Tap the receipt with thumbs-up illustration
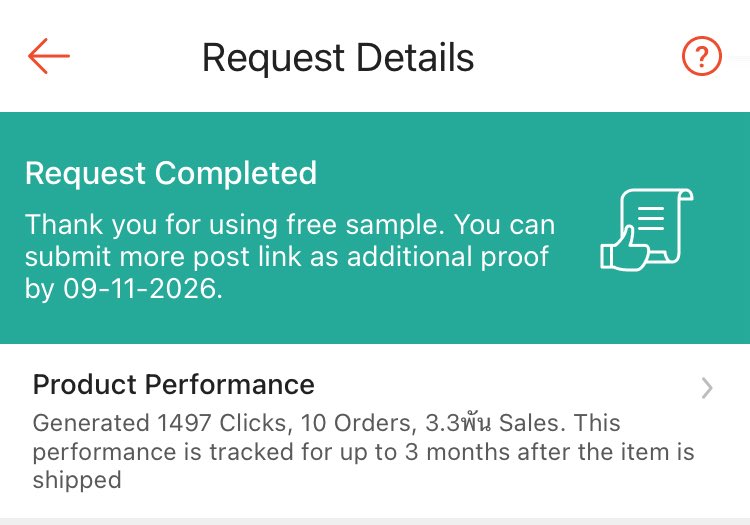The height and width of the screenshot is (525, 750). tap(647, 230)
